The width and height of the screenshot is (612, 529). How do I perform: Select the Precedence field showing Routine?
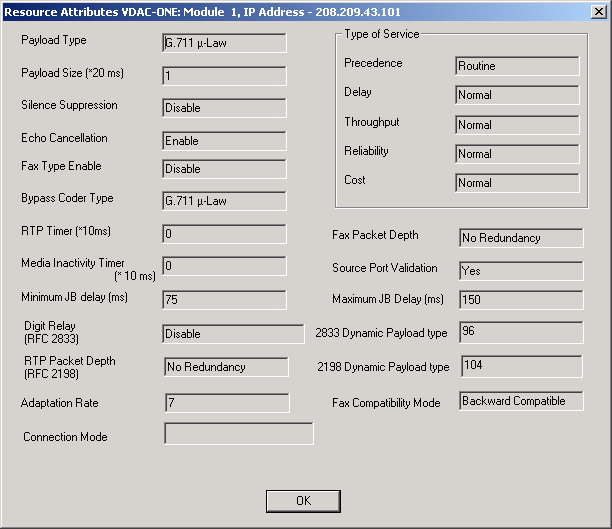[x=517, y=66]
